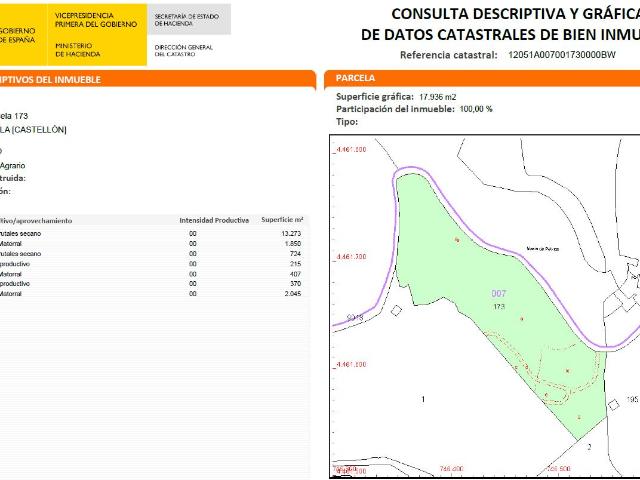Click 'MINISTERIO DE HACIENDA' in the logo

78,50
